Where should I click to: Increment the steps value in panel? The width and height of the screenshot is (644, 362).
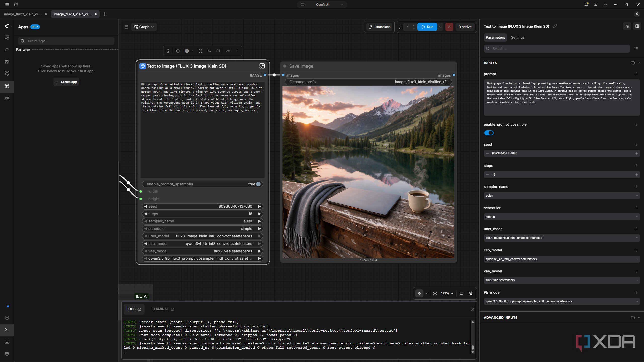636,175
